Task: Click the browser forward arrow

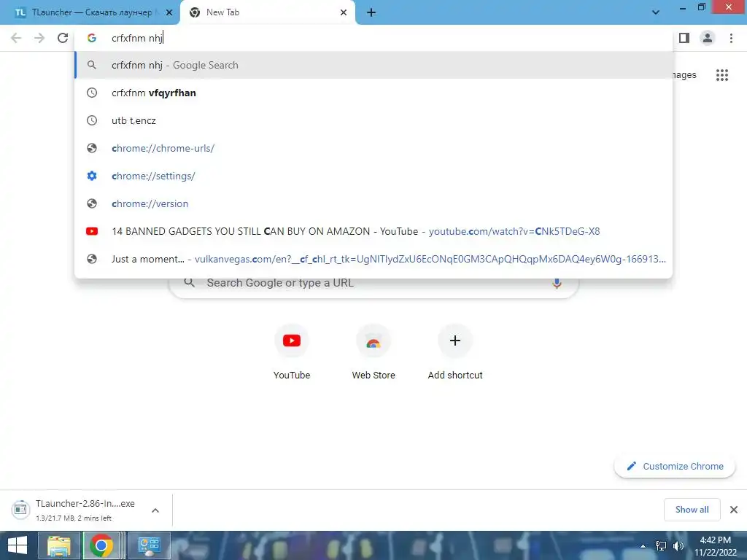Action: (39, 38)
